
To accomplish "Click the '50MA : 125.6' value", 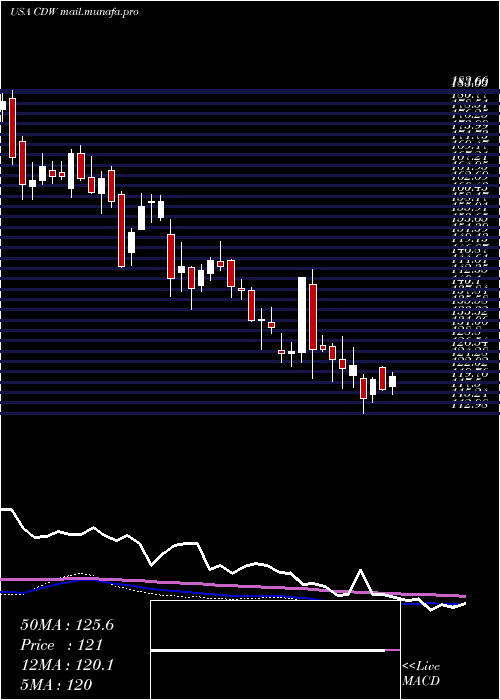I will click(x=67, y=625).
